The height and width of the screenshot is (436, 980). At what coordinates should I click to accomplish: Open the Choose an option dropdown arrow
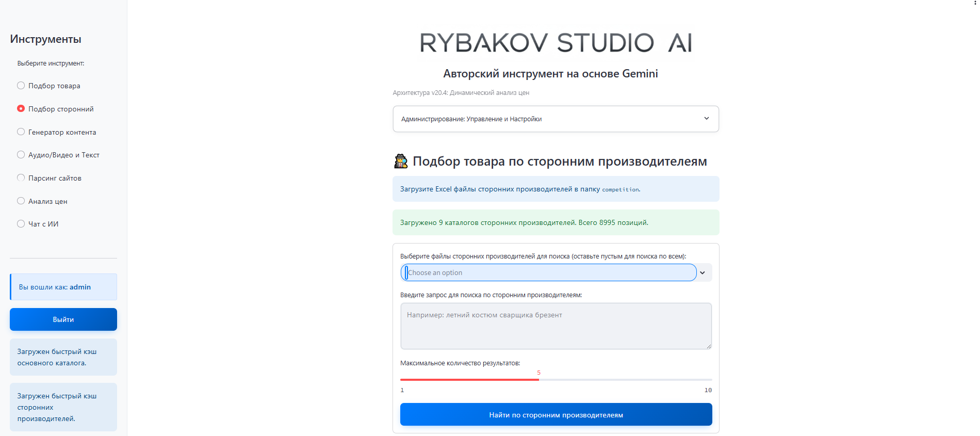[702, 273]
